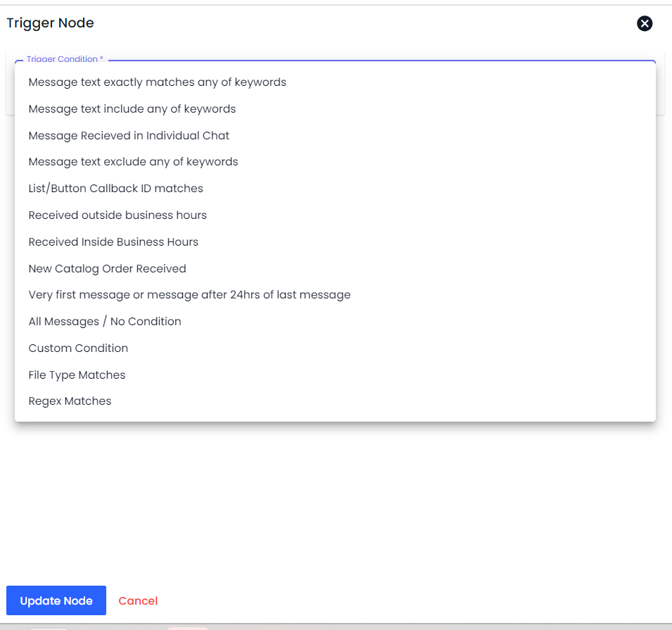Screen dimensions: 672x630
Task: Select "Received outside business hours" trigger
Action: coord(118,215)
